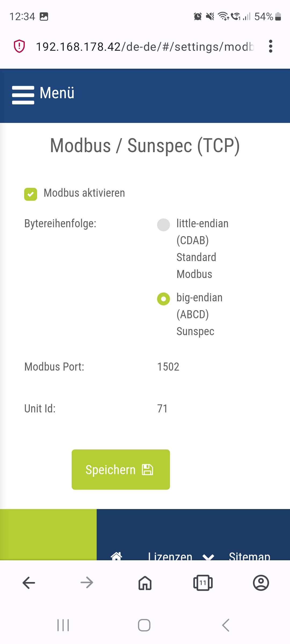Open the tab switcher showing 11 tabs

[x=203, y=583]
